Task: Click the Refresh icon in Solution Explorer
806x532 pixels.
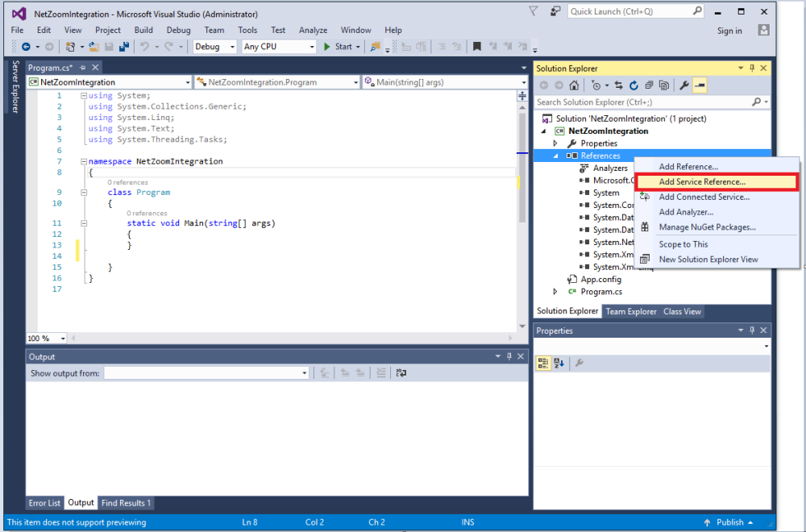Action: pyautogui.click(x=634, y=85)
